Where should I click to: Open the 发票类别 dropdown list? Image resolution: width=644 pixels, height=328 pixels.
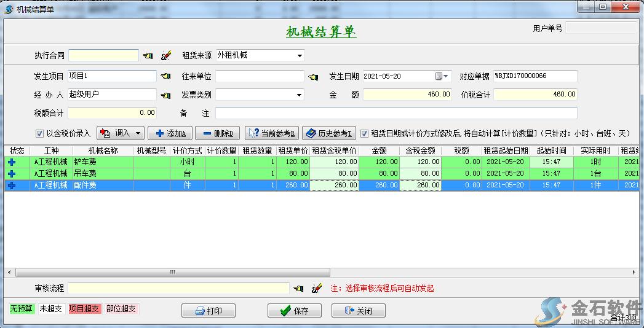[x=300, y=95]
